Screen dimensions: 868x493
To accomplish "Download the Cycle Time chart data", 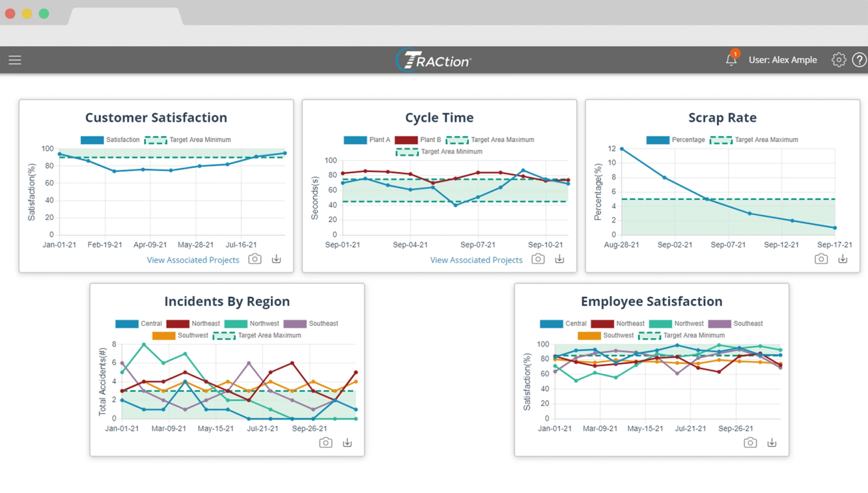I will (x=559, y=259).
